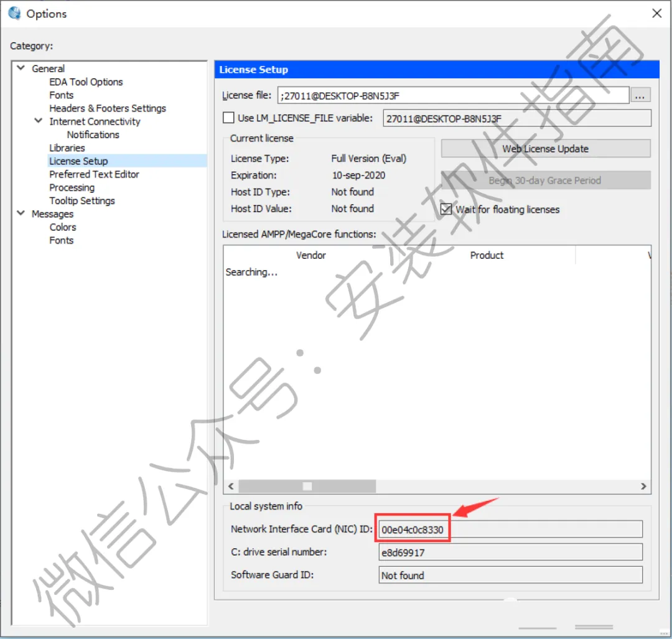Image resolution: width=672 pixels, height=639 pixels.
Task: Collapse the Messages category tree node
Action: pyautogui.click(x=21, y=213)
